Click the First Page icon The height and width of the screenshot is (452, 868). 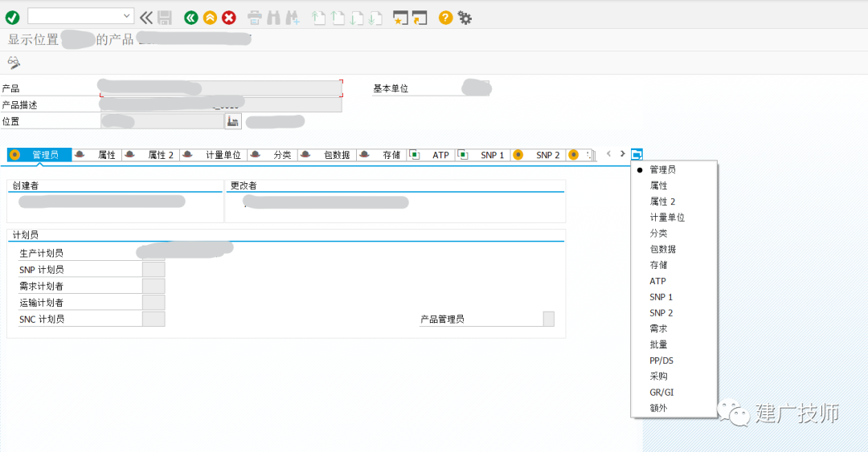pos(318,18)
